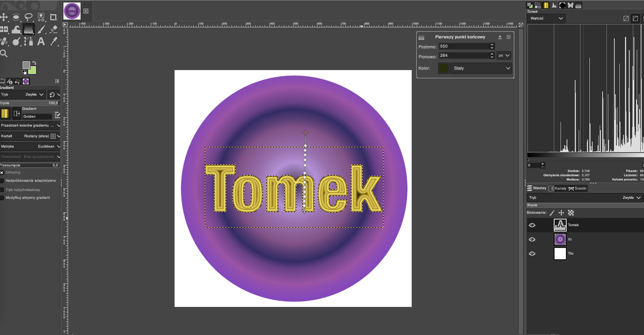
Task: Adjust the Krycie opacity slider in tool options
Action: 30,103
